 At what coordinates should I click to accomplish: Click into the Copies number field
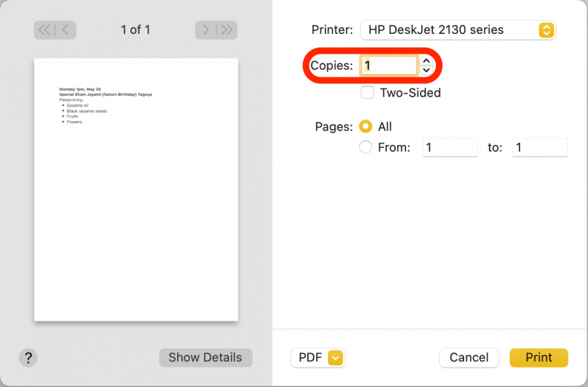(389, 66)
